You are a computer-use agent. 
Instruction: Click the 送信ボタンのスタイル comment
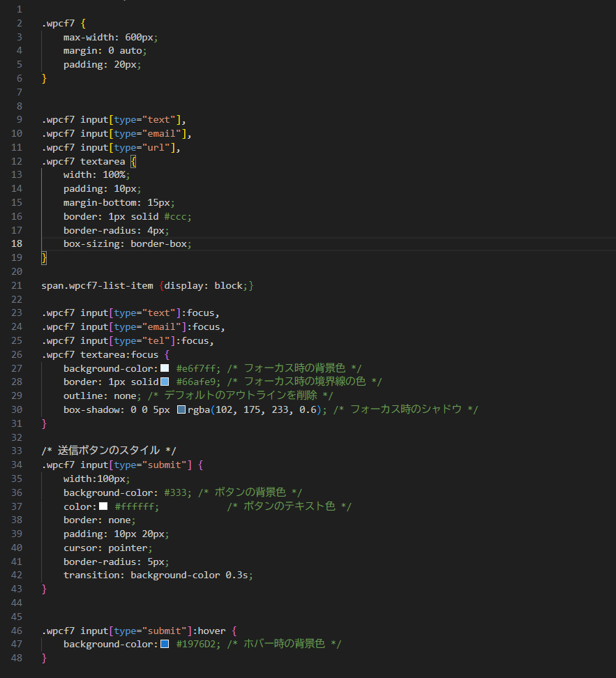point(112,451)
